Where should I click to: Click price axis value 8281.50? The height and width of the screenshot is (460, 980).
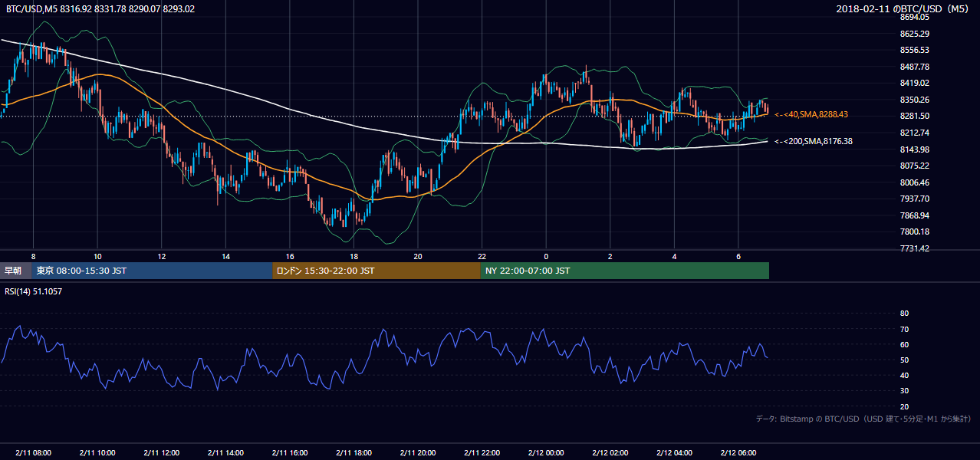point(915,116)
